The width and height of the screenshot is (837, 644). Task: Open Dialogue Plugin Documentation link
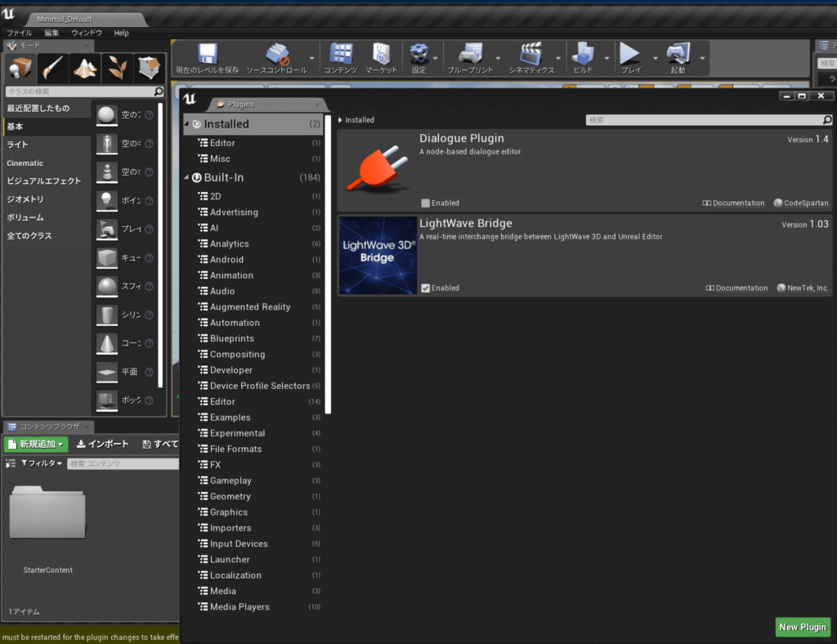coord(733,203)
